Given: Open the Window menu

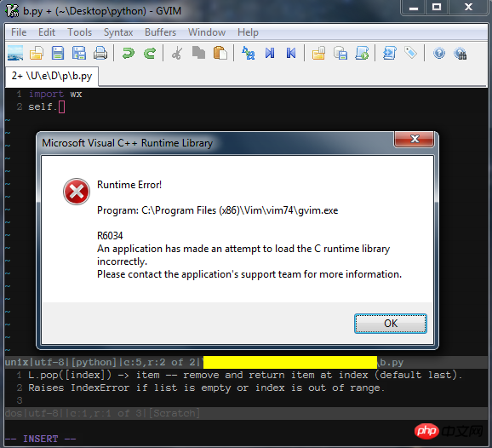Looking at the screenshot, I should pos(207,32).
